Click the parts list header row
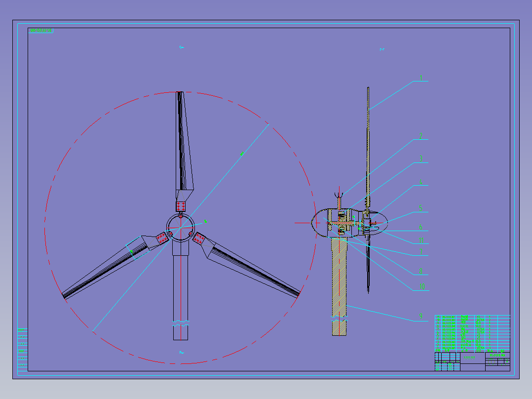The image size is (532, 399). pyautogui.click(x=472, y=351)
